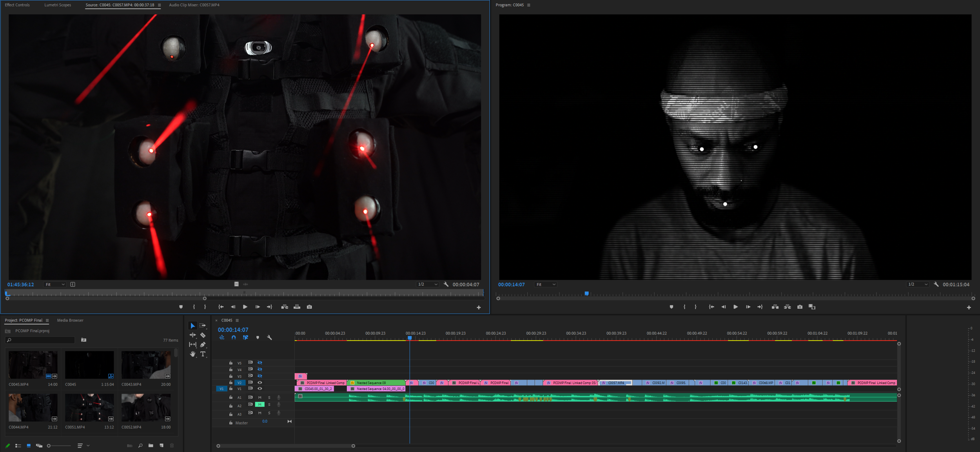Adjust project thumbnail size slider
Viewport: 980px width, 452px height.
tap(49, 446)
